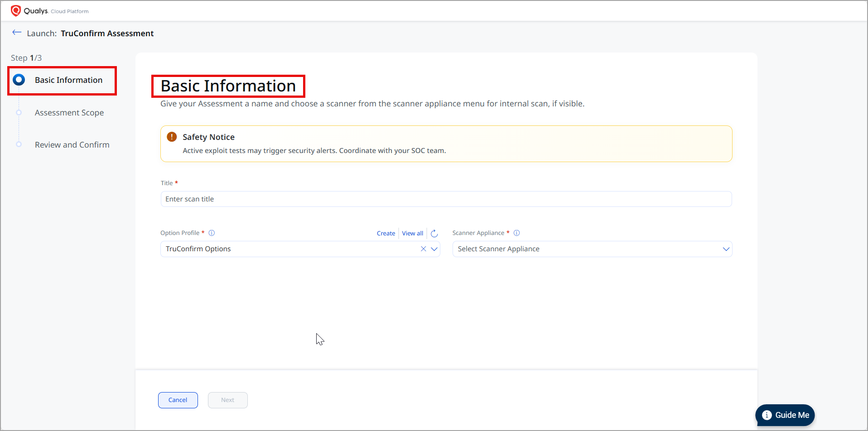
Task: Select the Basic Information step circle
Action: [19, 80]
